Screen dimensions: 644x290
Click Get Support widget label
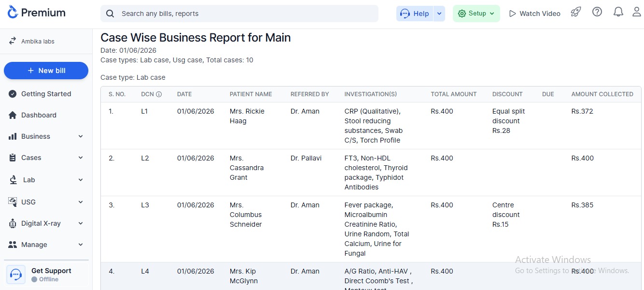[x=51, y=271]
